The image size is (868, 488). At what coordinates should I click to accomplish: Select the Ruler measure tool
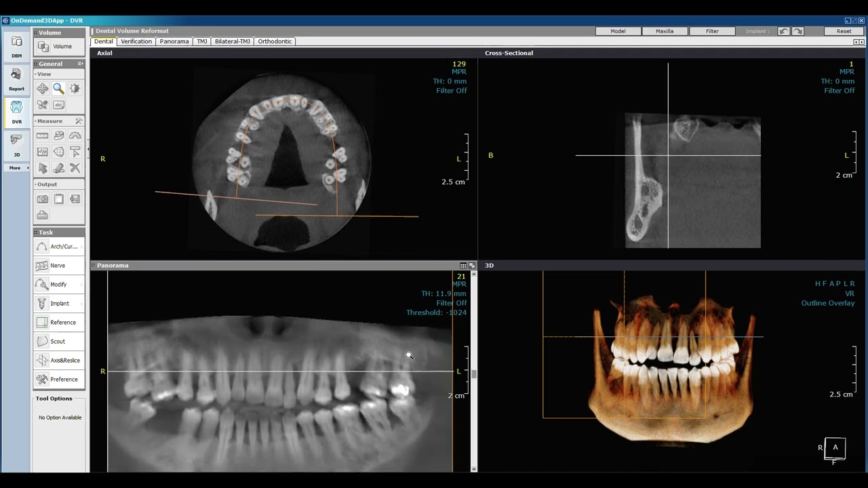(x=43, y=136)
